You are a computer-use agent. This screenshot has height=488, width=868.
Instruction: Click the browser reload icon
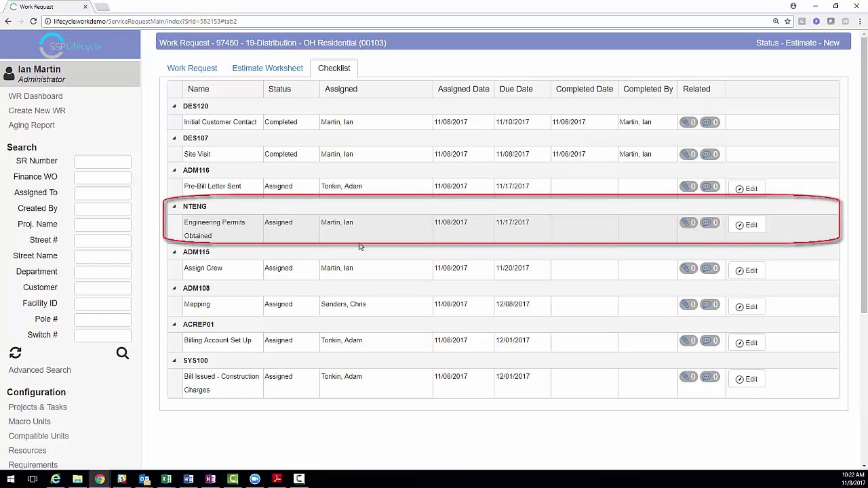[33, 21]
